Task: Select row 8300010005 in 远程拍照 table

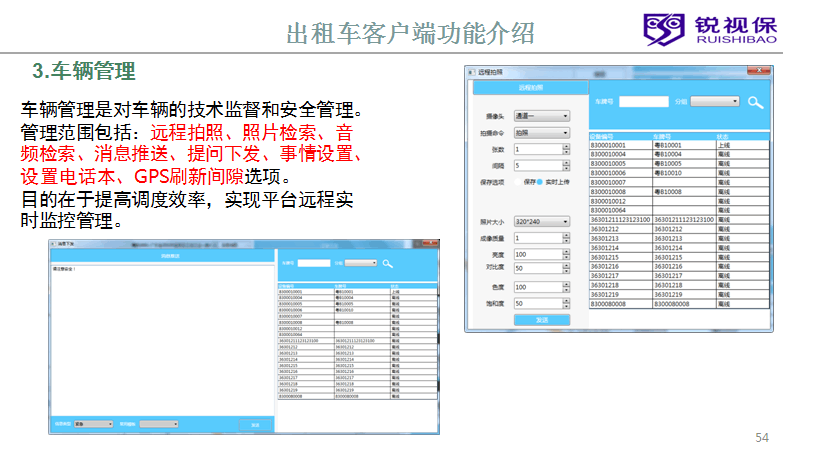Action: (679, 164)
